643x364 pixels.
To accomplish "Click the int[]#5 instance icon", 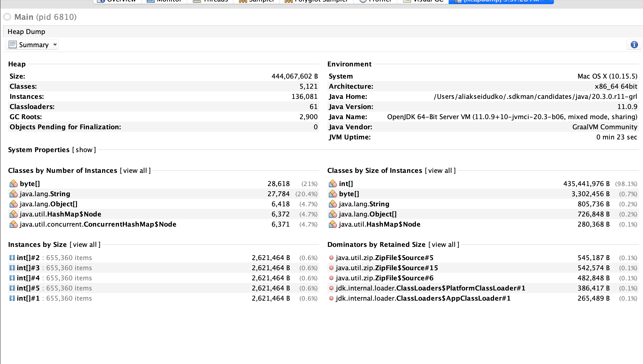I will (x=12, y=288).
